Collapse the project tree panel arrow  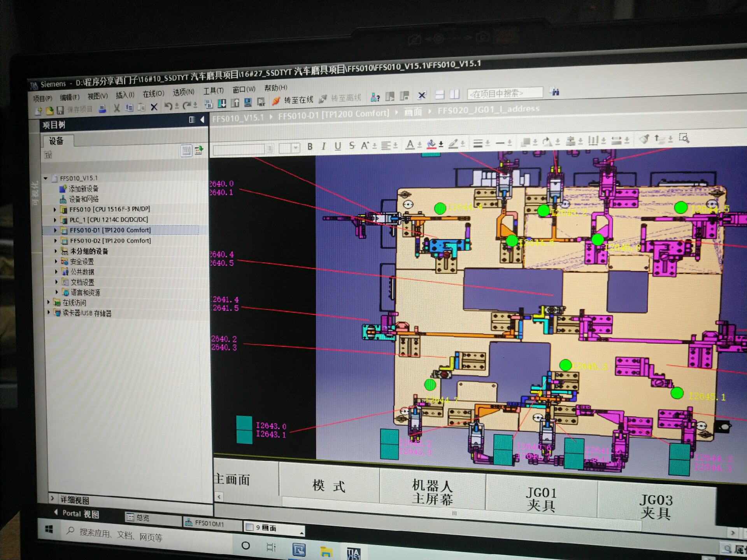[x=202, y=119]
